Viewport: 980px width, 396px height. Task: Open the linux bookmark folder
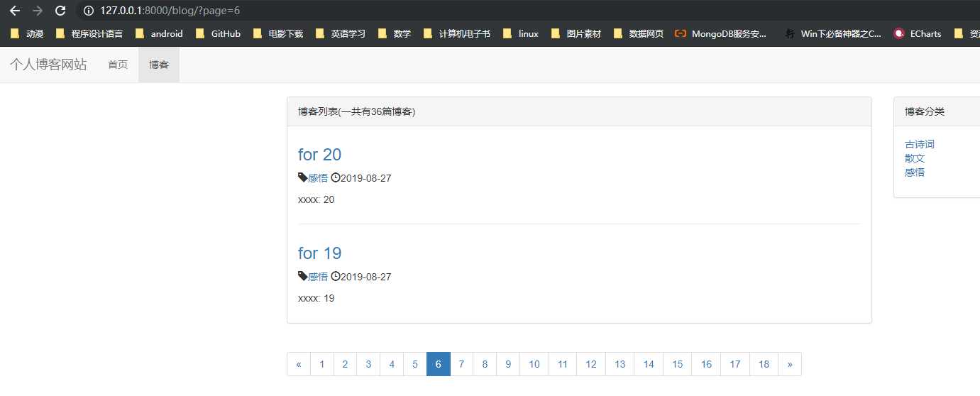tap(521, 33)
